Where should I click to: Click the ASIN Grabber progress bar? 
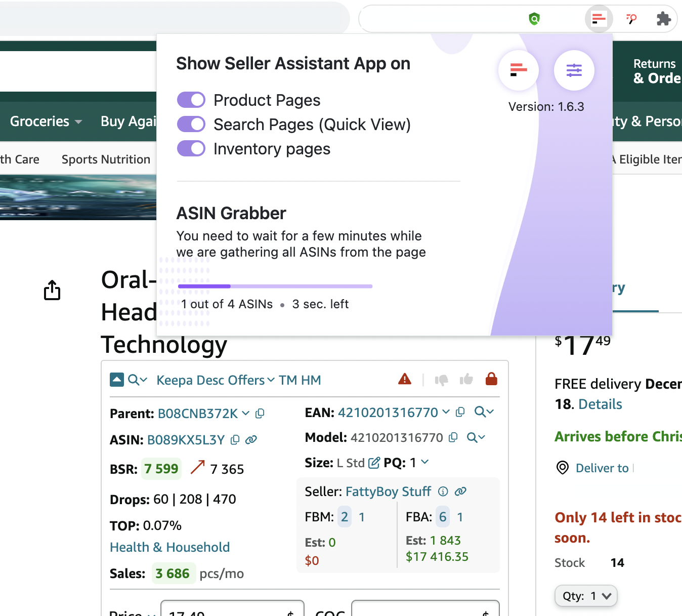pyautogui.click(x=275, y=286)
